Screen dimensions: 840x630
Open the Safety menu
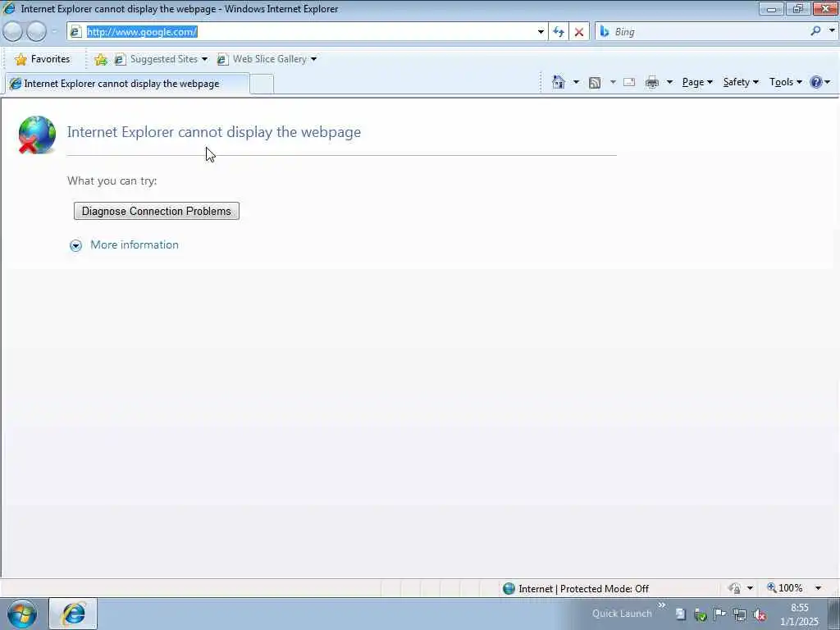pos(741,82)
